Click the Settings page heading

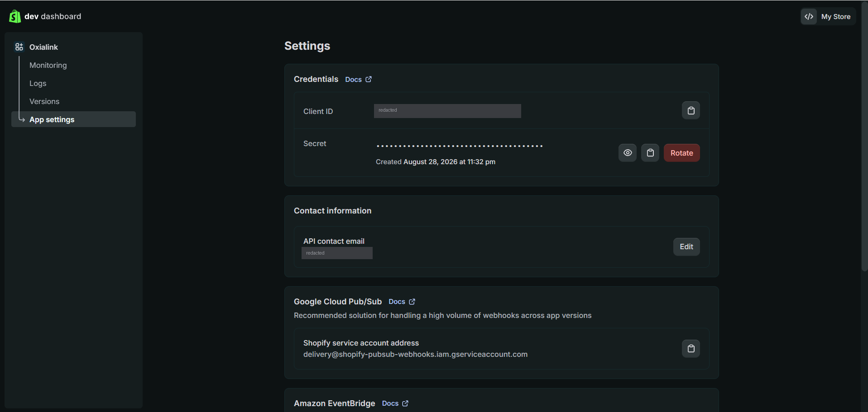[307, 46]
